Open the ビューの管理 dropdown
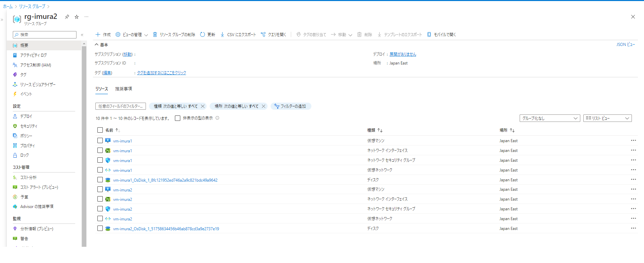The width and height of the screenshot is (644, 263). [x=131, y=34]
